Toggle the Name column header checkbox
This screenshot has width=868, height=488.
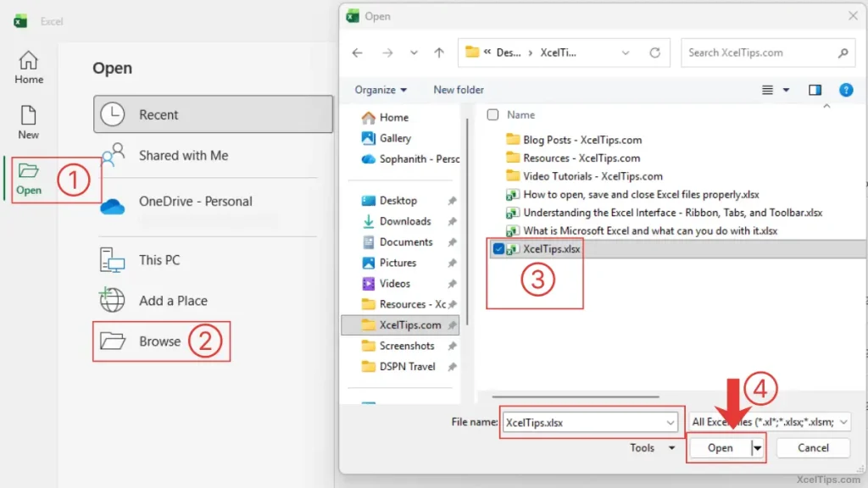(x=492, y=114)
